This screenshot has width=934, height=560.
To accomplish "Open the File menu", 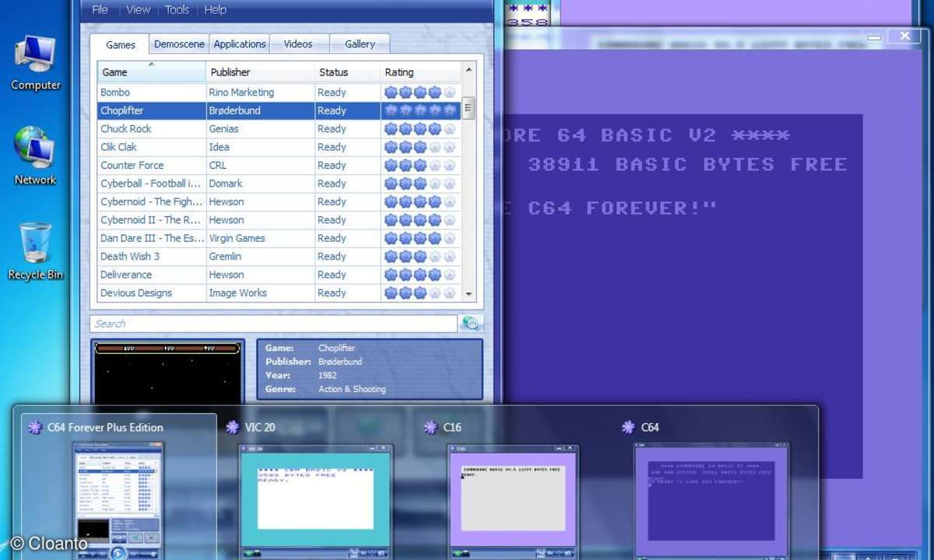I will (x=100, y=10).
